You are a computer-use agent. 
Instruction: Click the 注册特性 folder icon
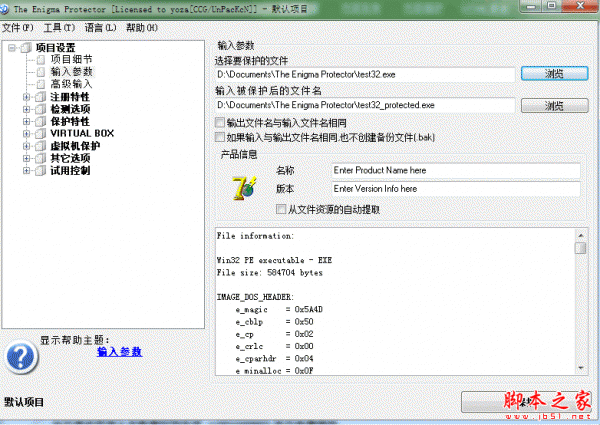(x=40, y=97)
